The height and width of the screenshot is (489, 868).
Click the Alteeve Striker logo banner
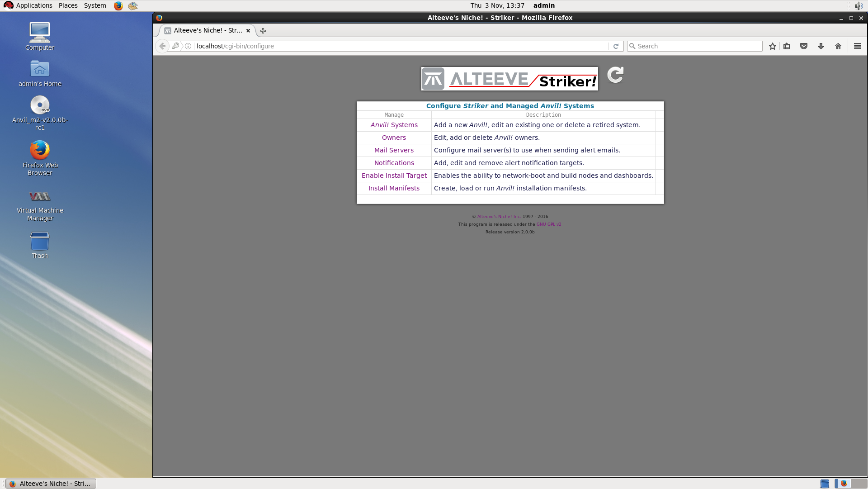[x=509, y=79]
